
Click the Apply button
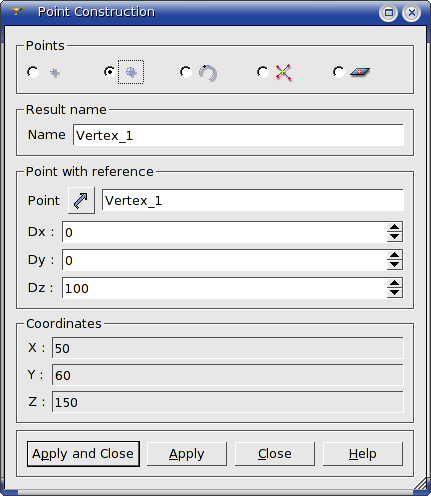click(x=187, y=454)
